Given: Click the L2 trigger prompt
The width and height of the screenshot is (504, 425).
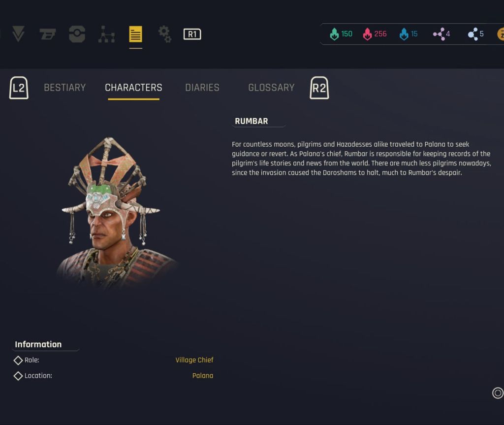Looking at the screenshot, I should [x=19, y=88].
